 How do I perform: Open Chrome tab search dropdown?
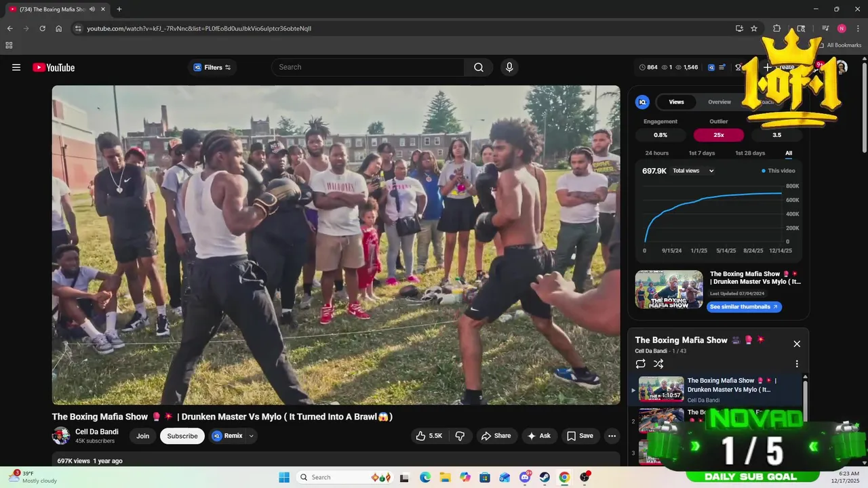(801, 28)
